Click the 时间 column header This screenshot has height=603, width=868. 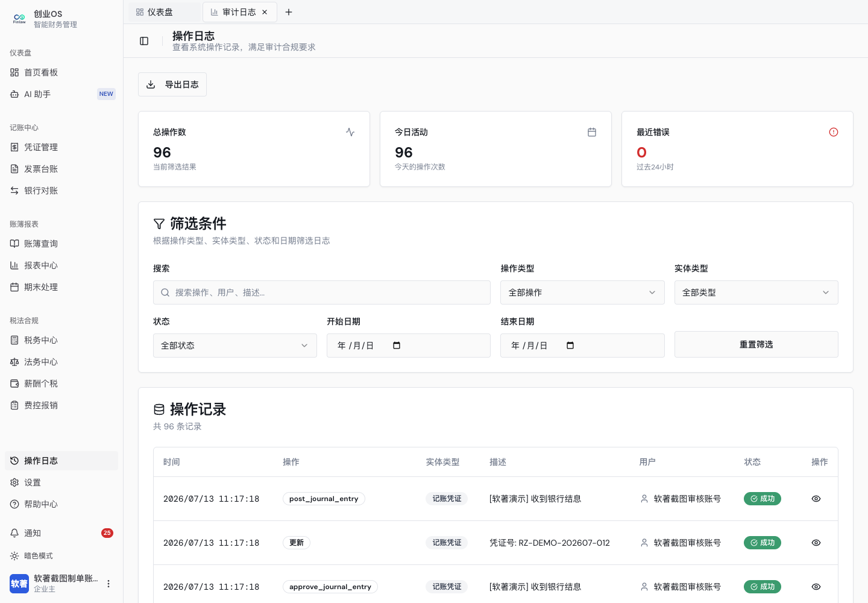tap(172, 462)
